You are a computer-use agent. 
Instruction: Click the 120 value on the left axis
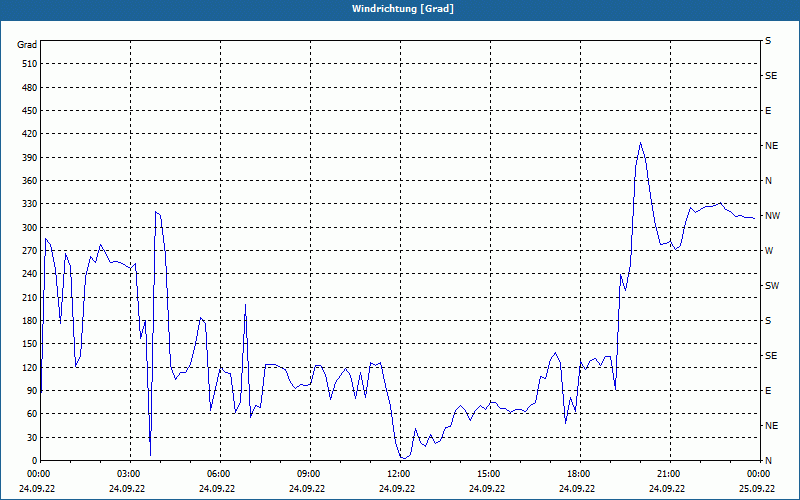(29, 367)
